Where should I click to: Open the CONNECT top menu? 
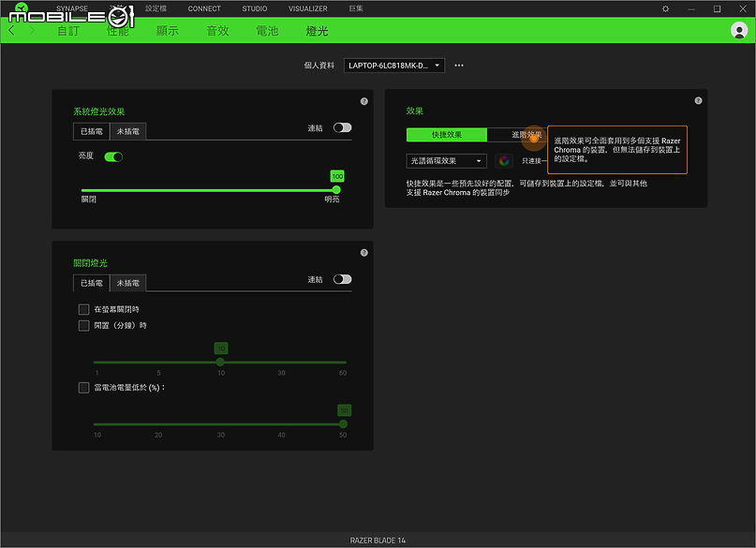(x=204, y=8)
